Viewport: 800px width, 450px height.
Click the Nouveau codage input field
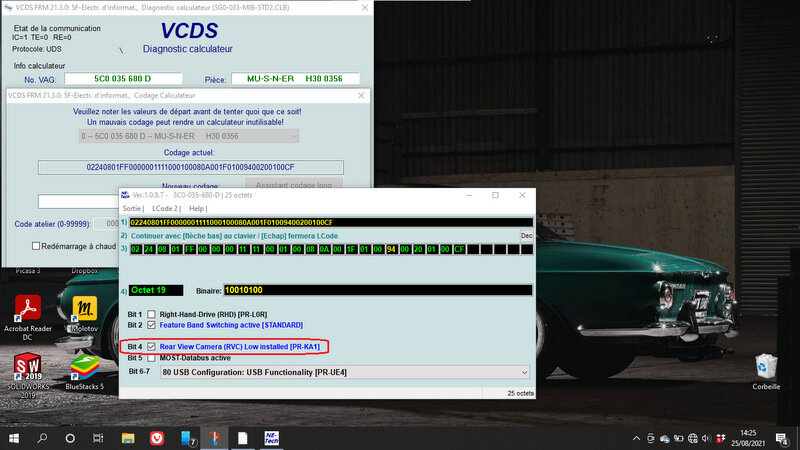(x=79, y=201)
